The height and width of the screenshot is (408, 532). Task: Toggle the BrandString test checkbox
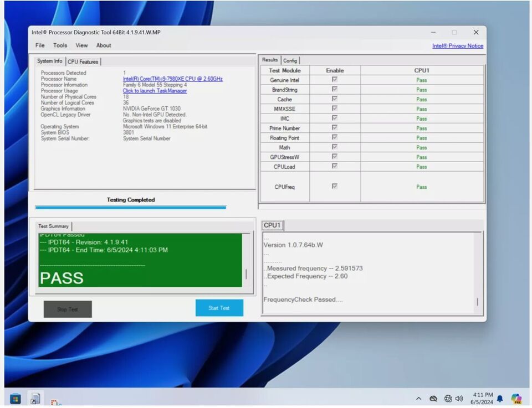tap(335, 89)
